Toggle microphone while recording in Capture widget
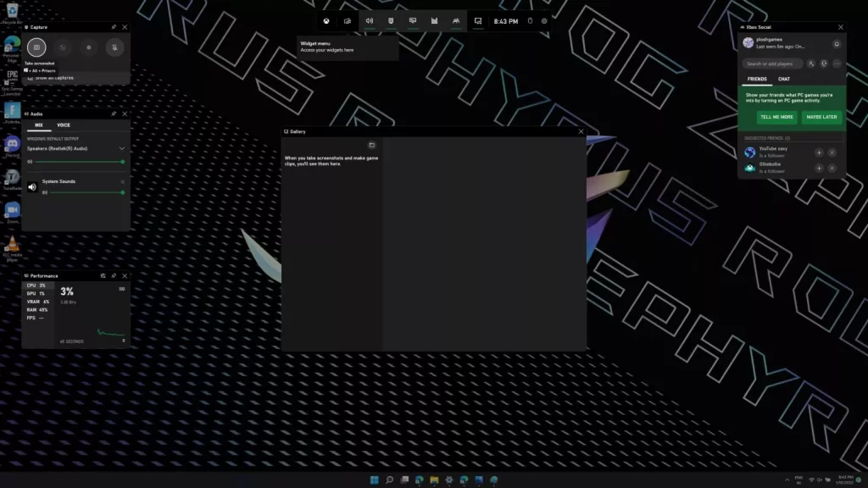 [114, 47]
